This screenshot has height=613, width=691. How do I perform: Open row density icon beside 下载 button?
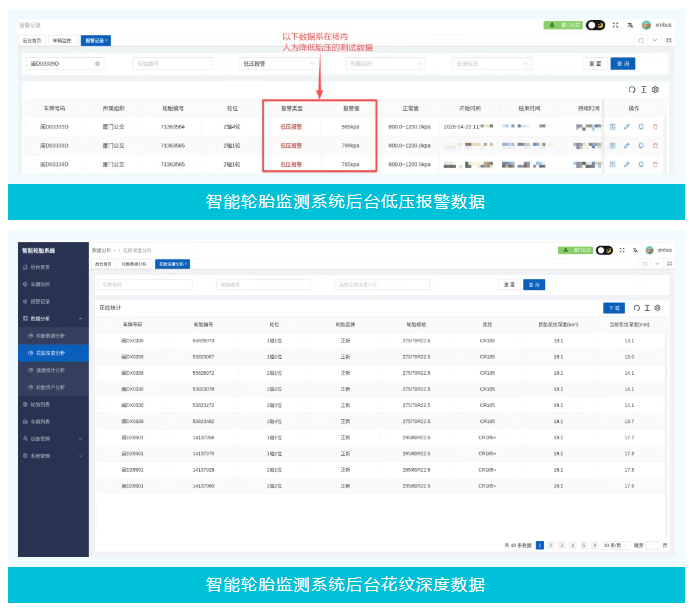point(647,308)
